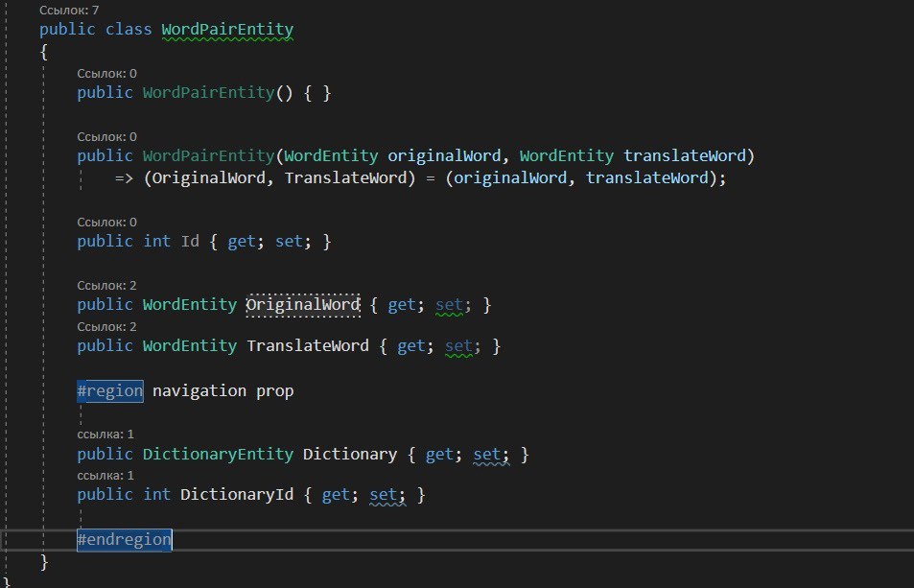Viewport: 914px width, 588px height.
Task: Open "Ссылок: 2" CodeLens above TranslateWord property
Action: tap(106, 327)
